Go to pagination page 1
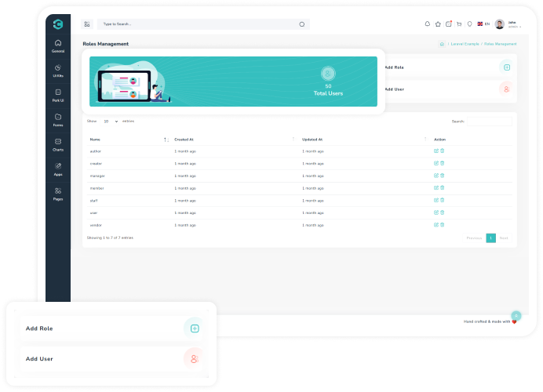The width and height of the screenshot is (543, 392). (490, 238)
